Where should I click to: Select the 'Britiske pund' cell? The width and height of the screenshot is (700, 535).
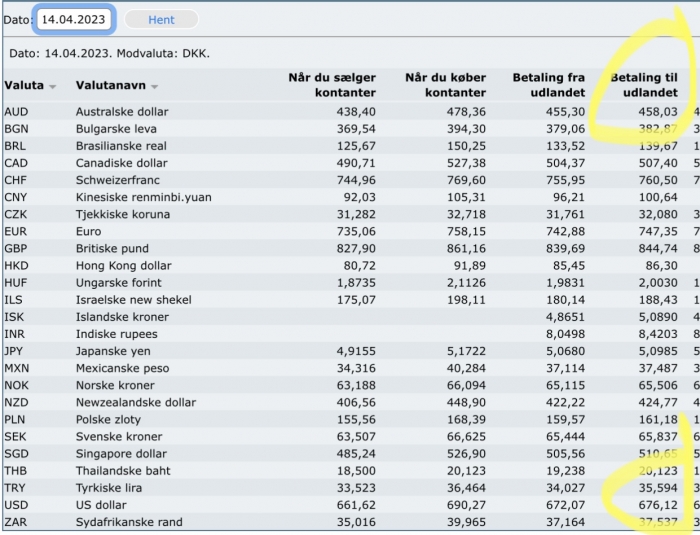112,249
